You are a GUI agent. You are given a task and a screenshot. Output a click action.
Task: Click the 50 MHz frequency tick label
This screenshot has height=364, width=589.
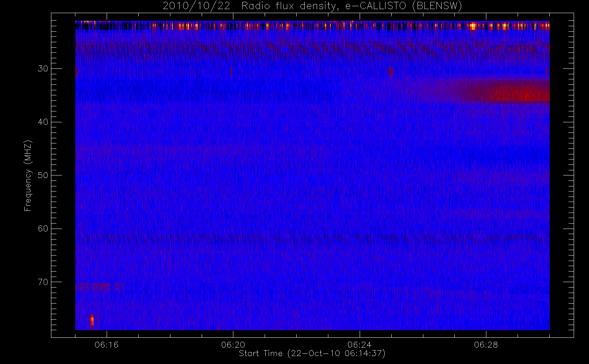43,175
